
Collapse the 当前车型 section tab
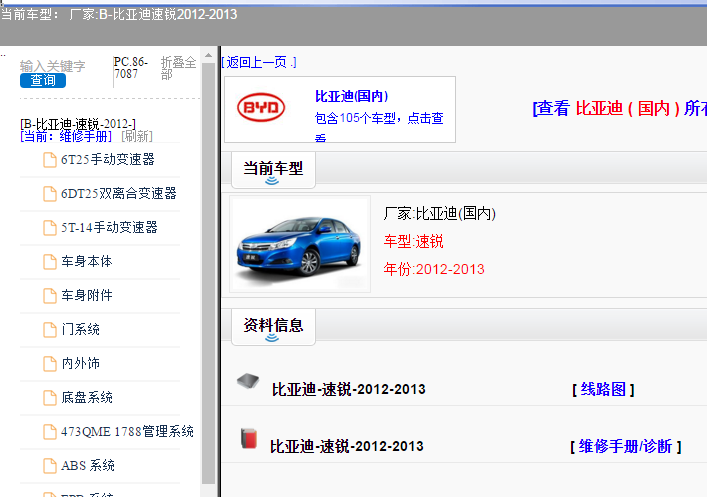(273, 170)
